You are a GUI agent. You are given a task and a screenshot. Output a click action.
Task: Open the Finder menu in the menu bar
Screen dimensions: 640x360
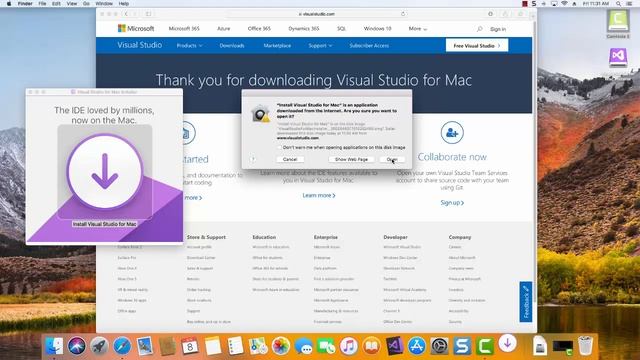coord(25,4)
